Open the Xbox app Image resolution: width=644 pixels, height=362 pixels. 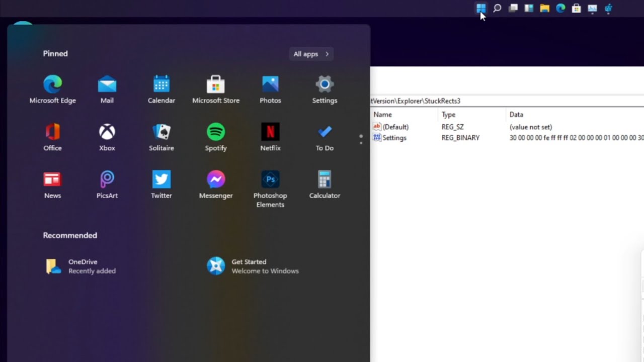click(107, 137)
